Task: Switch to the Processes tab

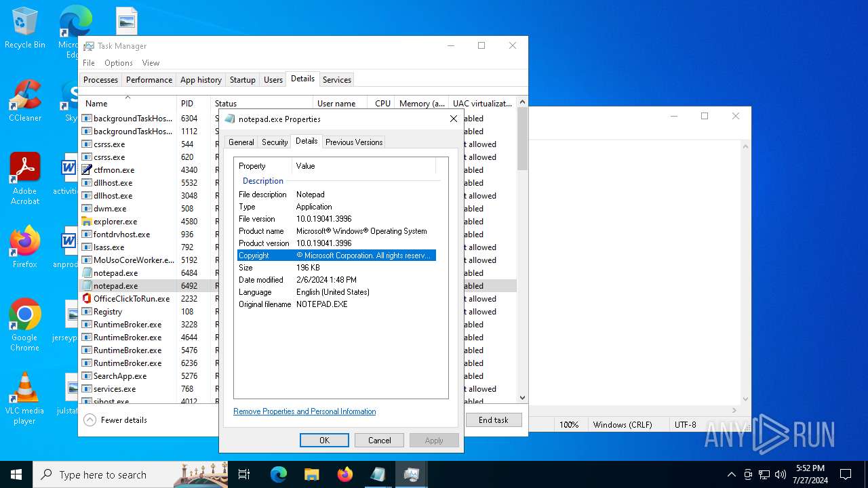Action: pyautogui.click(x=100, y=80)
